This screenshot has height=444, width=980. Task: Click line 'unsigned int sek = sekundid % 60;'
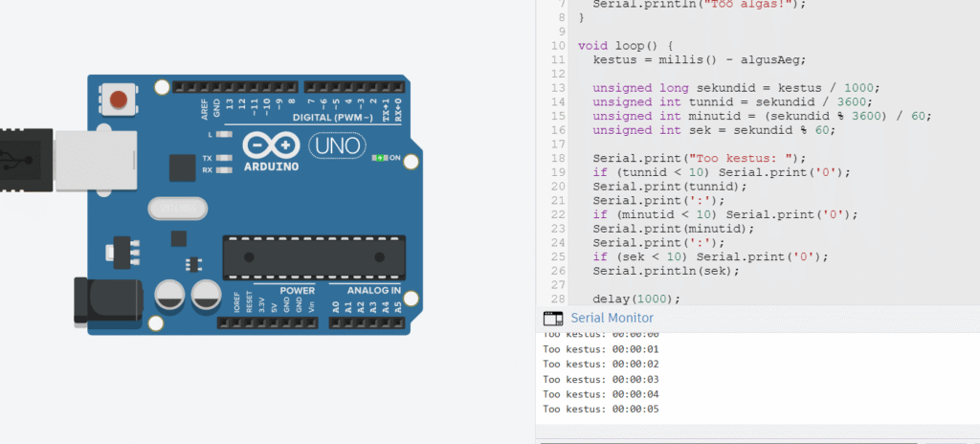coord(714,130)
